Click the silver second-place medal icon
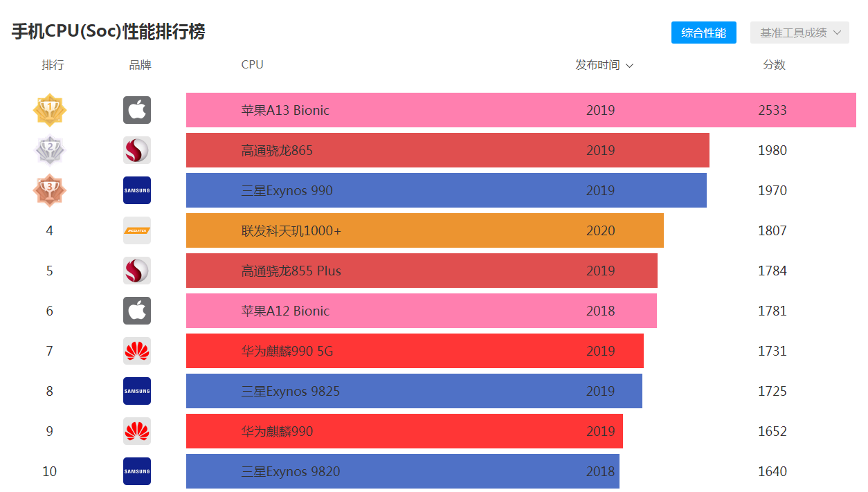This screenshot has width=868, height=492. pos(49,150)
